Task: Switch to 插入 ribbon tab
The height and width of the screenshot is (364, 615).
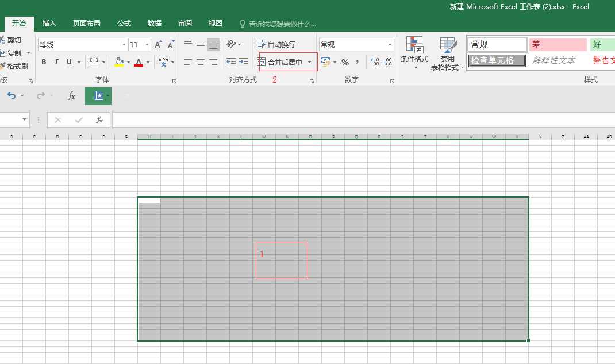Action: coord(49,24)
